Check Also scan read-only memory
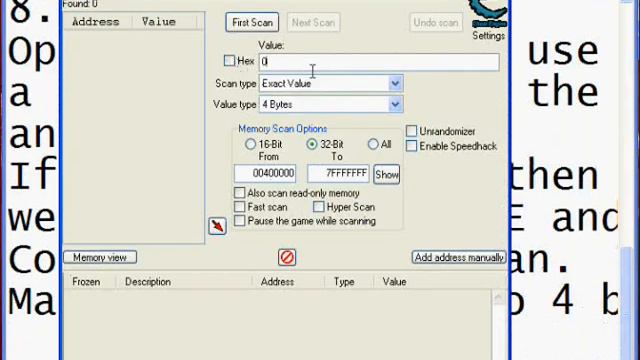This screenshot has height=360, width=640. [x=240, y=193]
